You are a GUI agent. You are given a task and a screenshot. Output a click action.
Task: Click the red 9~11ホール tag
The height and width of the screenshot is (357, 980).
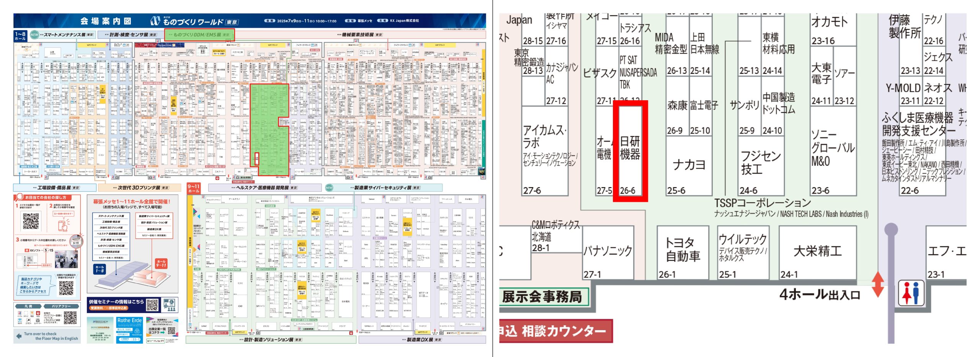193,188
